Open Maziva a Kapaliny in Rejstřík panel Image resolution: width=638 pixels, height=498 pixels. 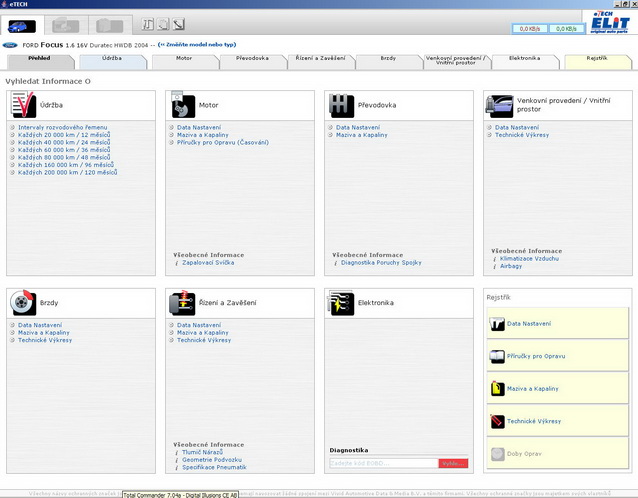coord(533,388)
